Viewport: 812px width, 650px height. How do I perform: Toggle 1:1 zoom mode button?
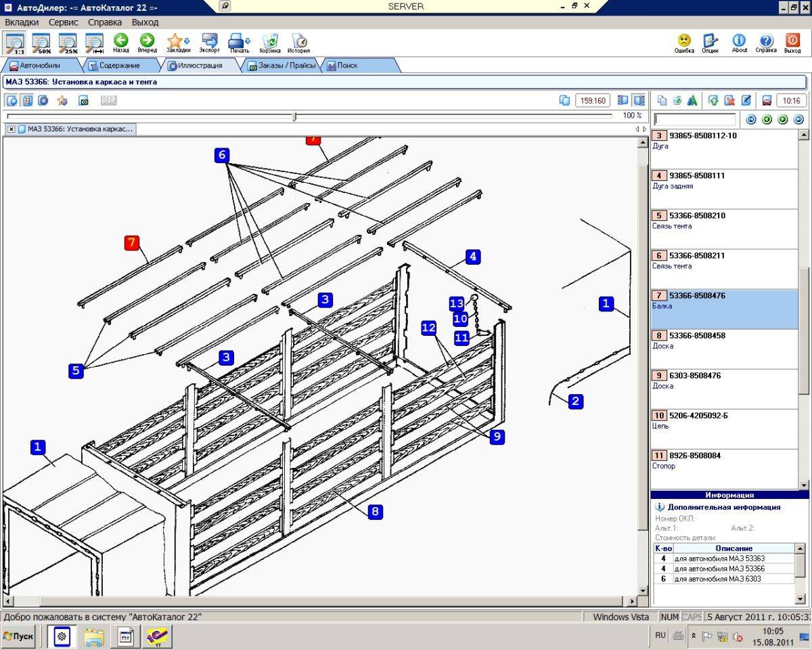[x=15, y=43]
